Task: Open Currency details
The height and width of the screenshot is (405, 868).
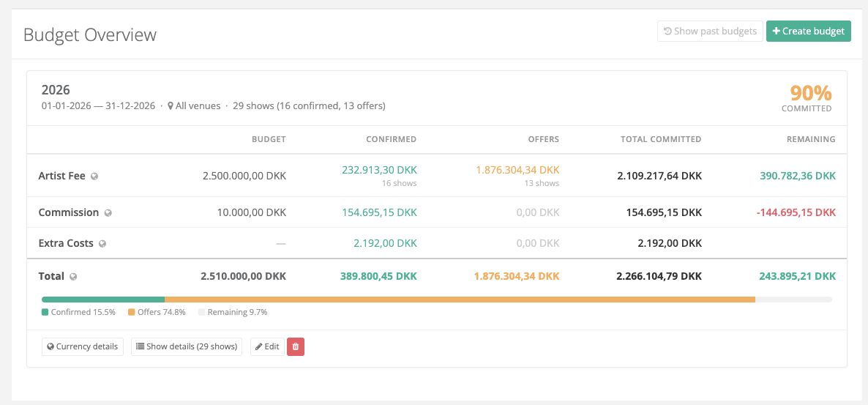Action: pyautogui.click(x=82, y=346)
